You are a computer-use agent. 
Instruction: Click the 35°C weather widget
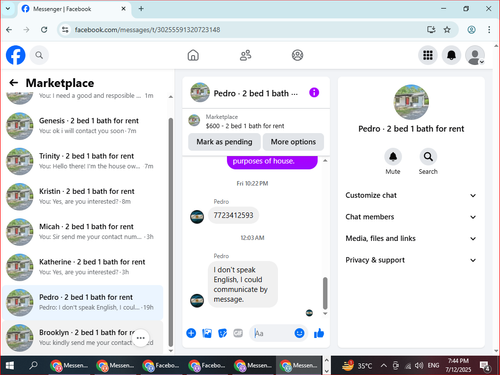(x=357, y=366)
